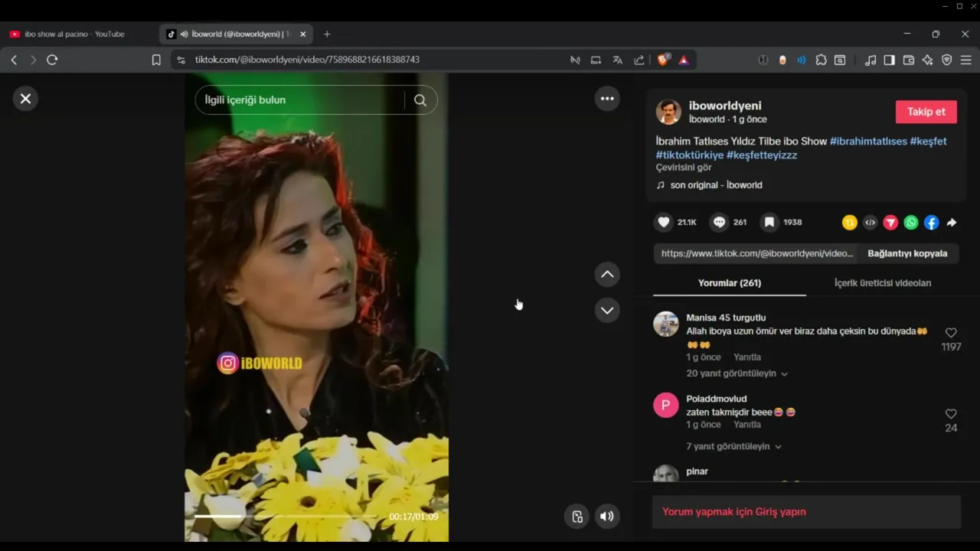Open hashtag #keşfet
Screen dimensions: 980x551
pyautogui.click(x=928, y=142)
